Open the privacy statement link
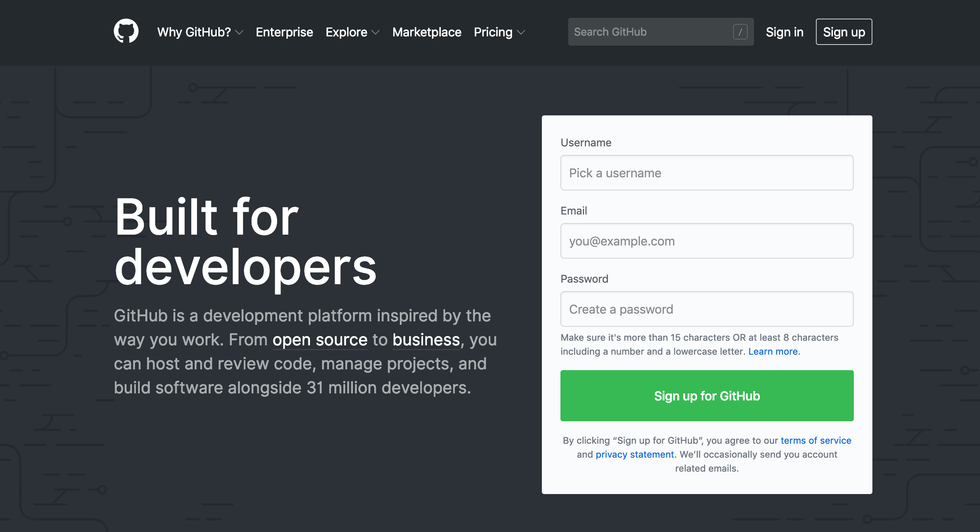The height and width of the screenshot is (532, 980). click(635, 454)
